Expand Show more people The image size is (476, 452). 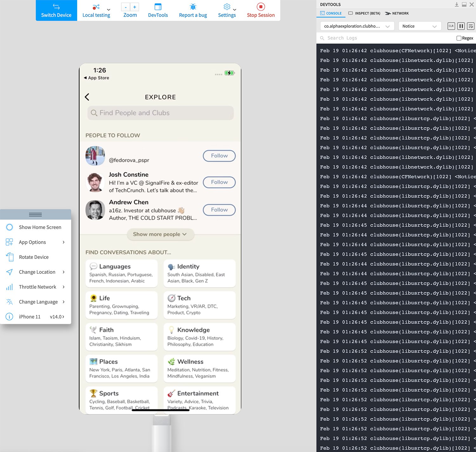(x=160, y=234)
